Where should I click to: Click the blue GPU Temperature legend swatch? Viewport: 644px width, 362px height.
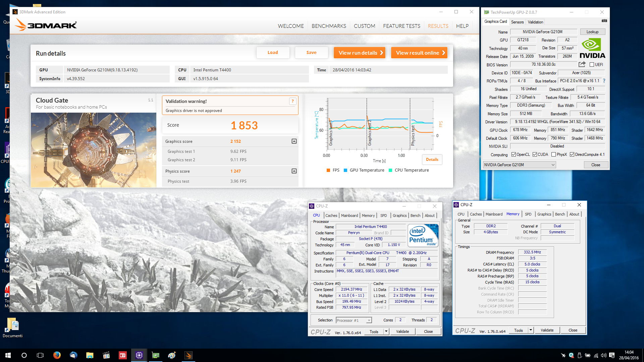click(x=345, y=170)
